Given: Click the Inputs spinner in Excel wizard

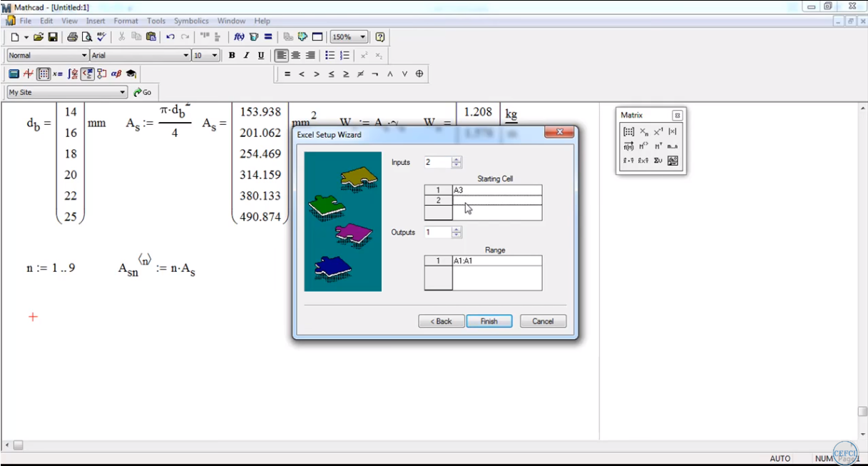Looking at the screenshot, I should [x=457, y=162].
